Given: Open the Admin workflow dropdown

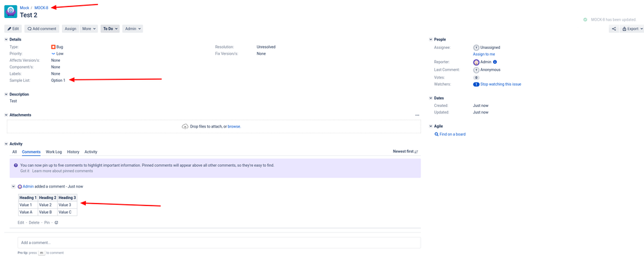Looking at the screenshot, I should 133,29.
